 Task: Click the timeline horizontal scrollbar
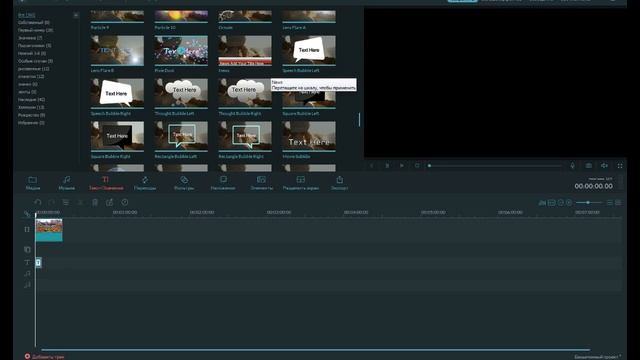point(315,350)
